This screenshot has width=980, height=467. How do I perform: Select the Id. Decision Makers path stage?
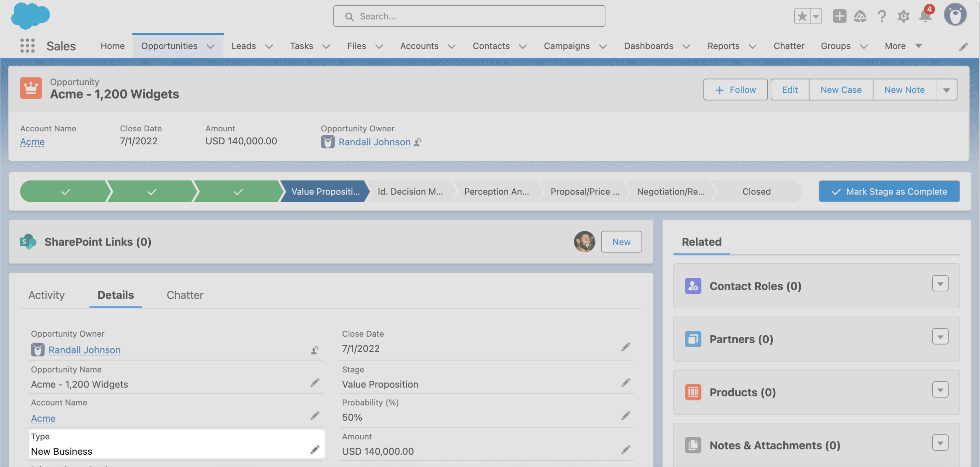pyautogui.click(x=410, y=191)
